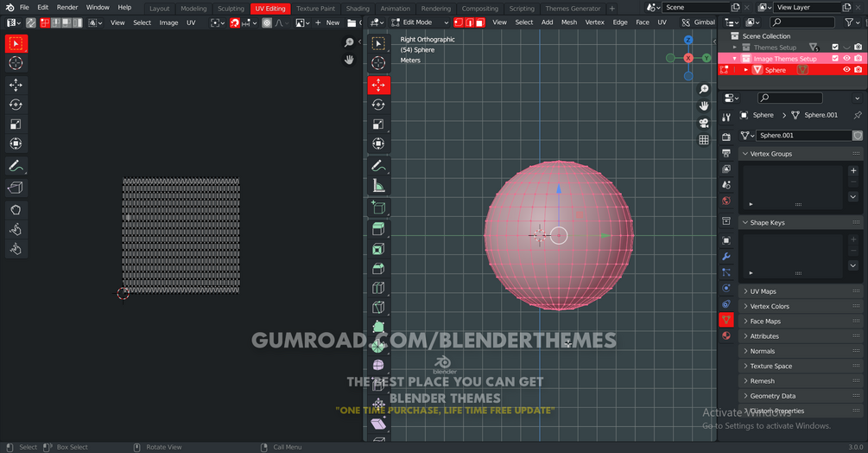Switch orthographic/perspective grid icon
Screen dimensions: 868x453
pos(704,139)
